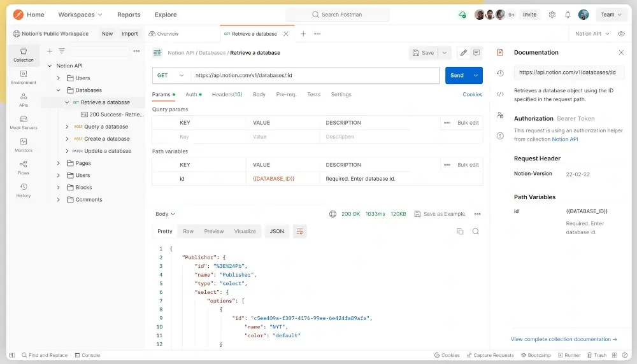Close the Documentation panel
Screen dimensions: 637x364
click(621, 52)
